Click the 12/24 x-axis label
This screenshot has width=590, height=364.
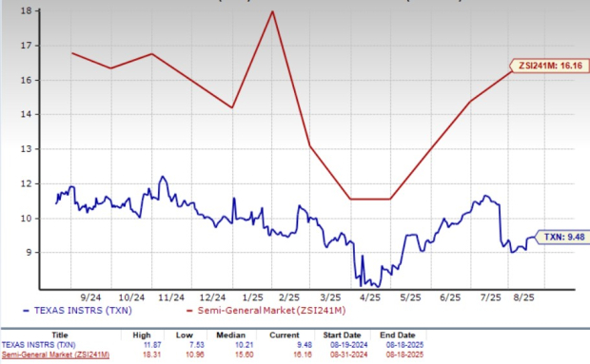click(x=212, y=297)
